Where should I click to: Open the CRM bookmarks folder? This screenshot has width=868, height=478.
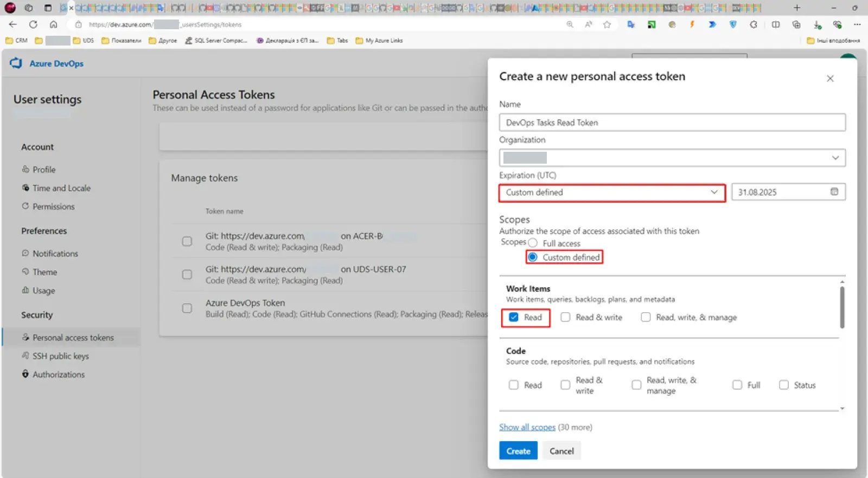point(16,40)
